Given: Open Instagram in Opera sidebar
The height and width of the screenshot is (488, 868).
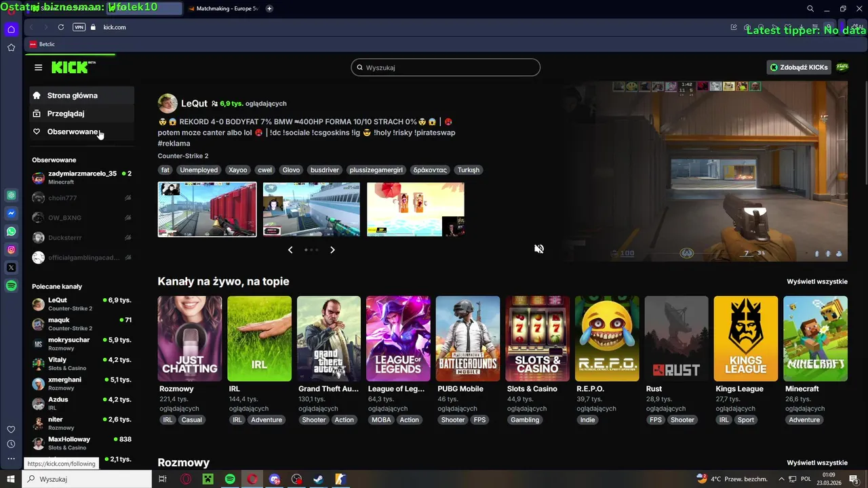Looking at the screenshot, I should (11, 249).
